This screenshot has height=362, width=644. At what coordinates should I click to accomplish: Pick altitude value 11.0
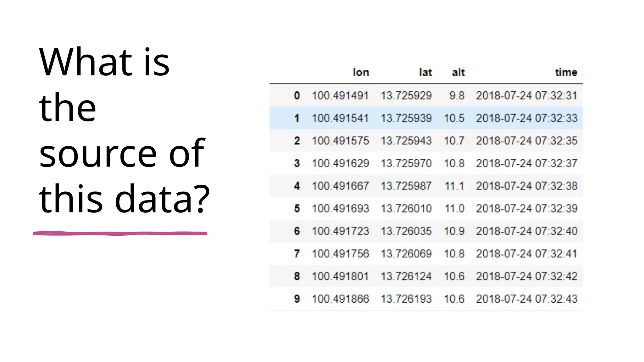pos(454,208)
